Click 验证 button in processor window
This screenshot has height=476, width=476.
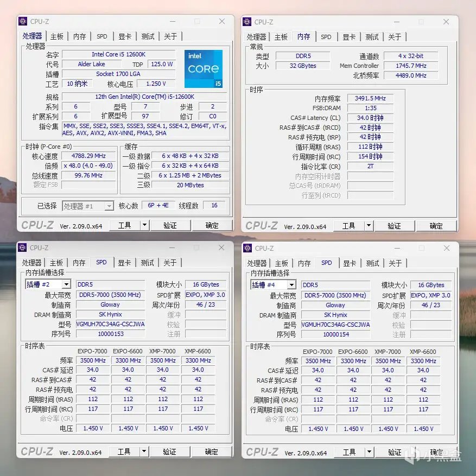pos(170,225)
